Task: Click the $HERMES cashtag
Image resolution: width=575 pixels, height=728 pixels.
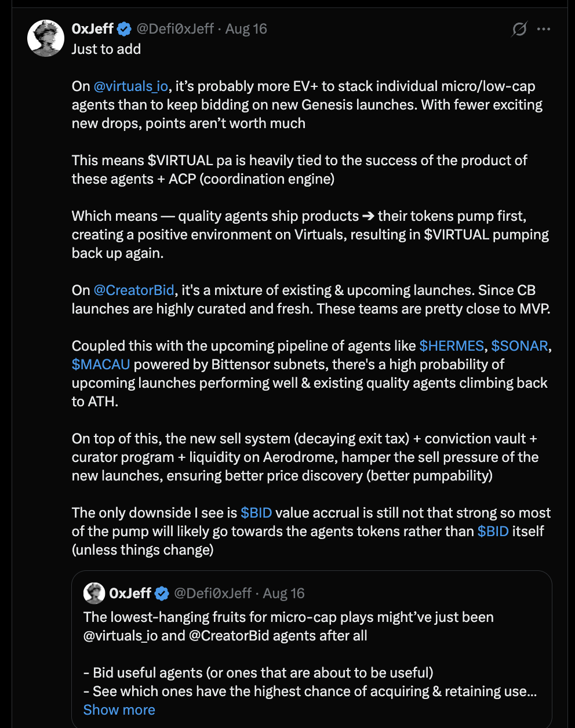Action: coord(452,346)
